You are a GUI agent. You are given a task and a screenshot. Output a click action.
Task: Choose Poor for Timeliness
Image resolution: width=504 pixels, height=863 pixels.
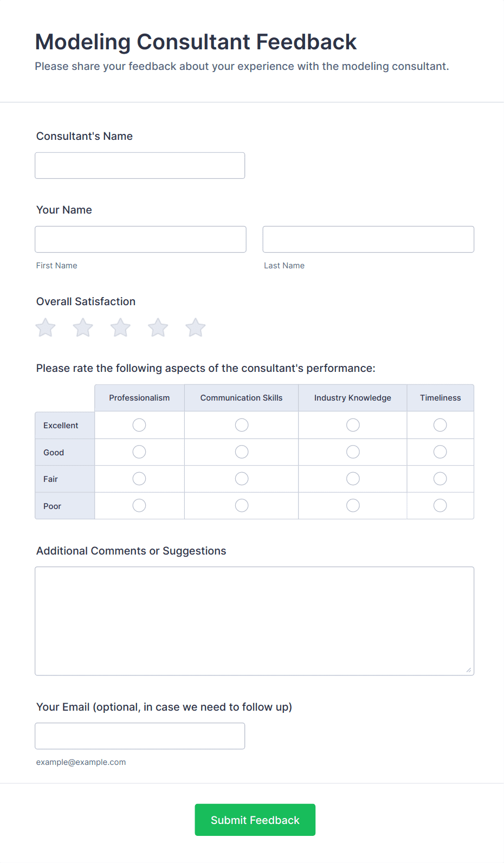pyautogui.click(x=440, y=506)
